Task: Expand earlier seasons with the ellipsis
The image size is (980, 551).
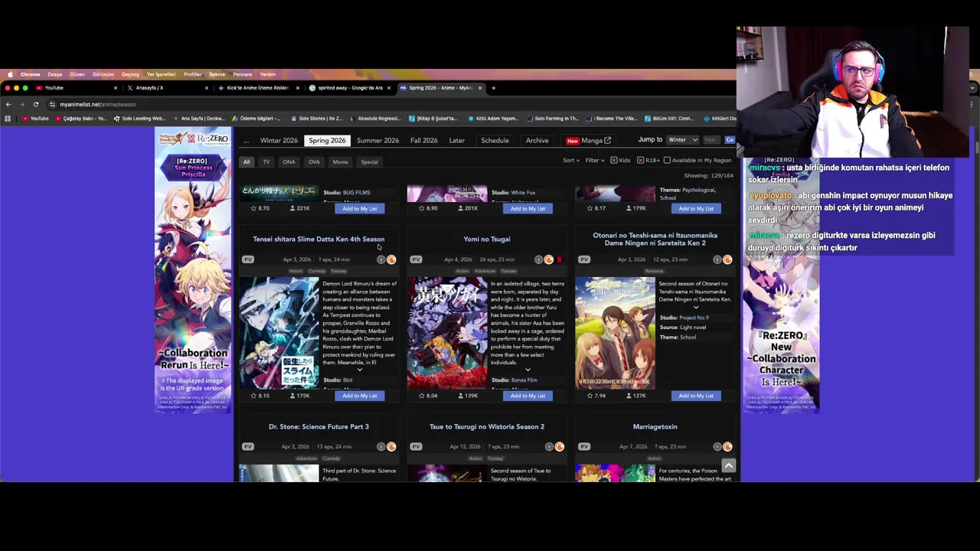Action: pos(246,141)
